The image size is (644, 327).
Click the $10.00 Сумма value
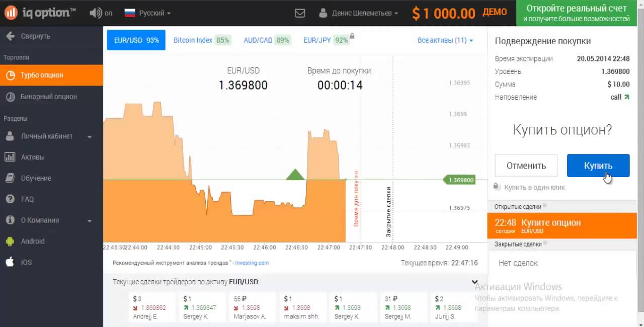pyautogui.click(x=618, y=84)
